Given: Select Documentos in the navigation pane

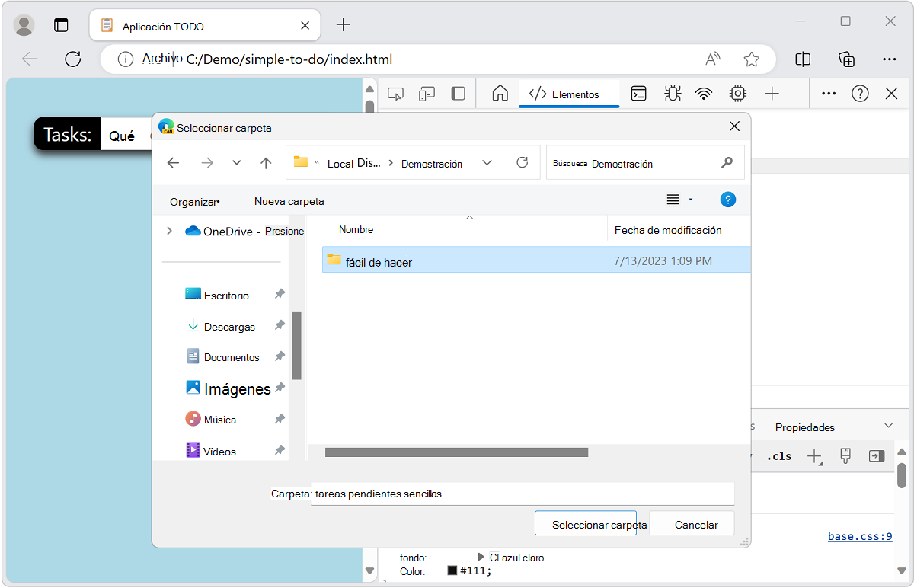Looking at the screenshot, I should pyautogui.click(x=223, y=356).
